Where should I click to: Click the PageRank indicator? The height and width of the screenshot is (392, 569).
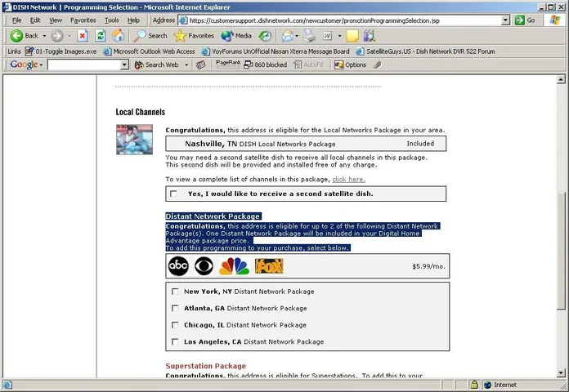point(228,65)
